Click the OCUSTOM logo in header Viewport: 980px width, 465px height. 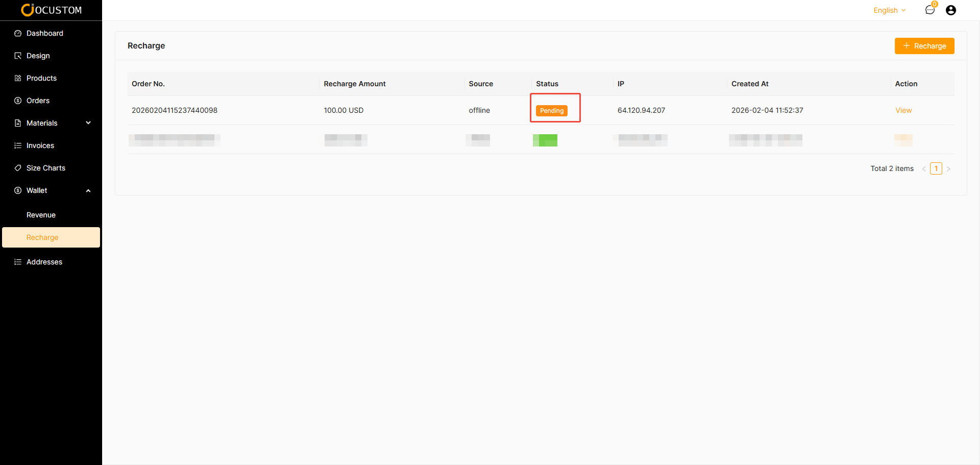(51, 10)
